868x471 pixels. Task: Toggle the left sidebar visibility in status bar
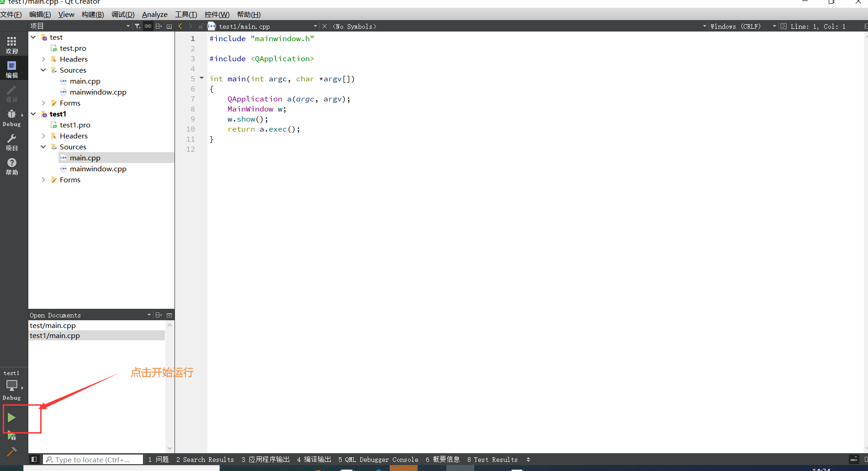coord(34,459)
